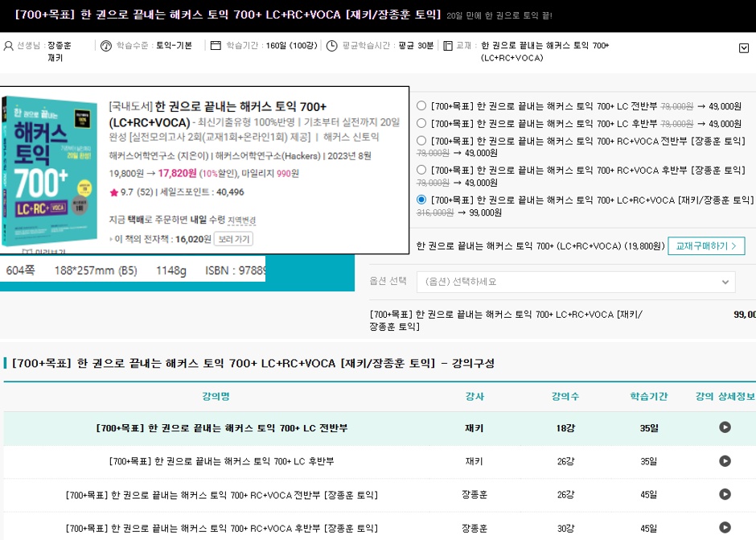The height and width of the screenshot is (540, 756).
Task: Select the LC 전반부 lecture name in table
Action: click(222, 428)
